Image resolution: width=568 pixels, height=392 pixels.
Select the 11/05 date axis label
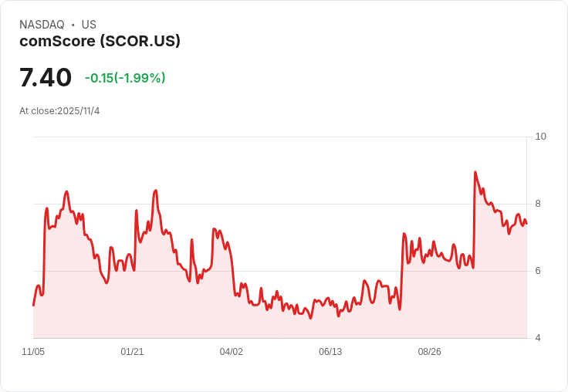click(x=33, y=351)
